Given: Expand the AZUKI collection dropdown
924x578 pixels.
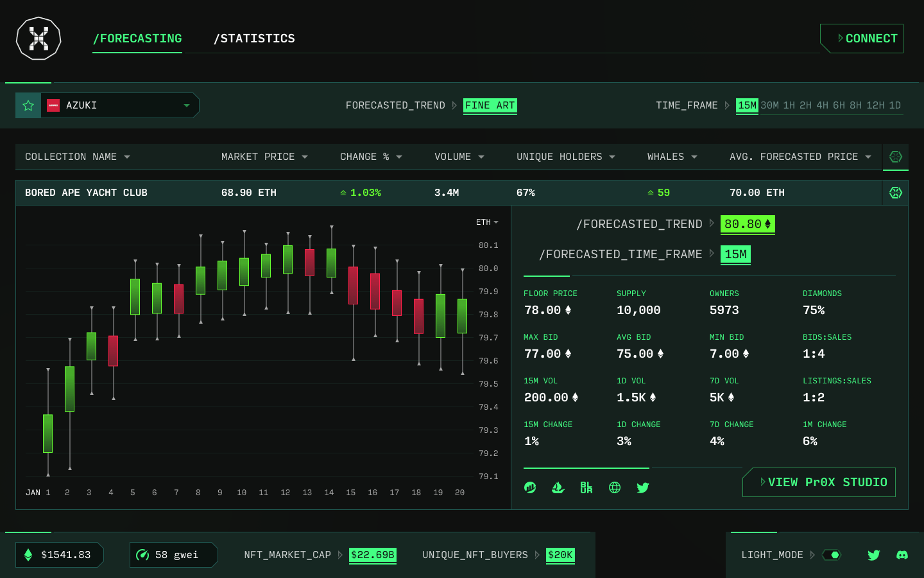Looking at the screenshot, I should point(186,105).
